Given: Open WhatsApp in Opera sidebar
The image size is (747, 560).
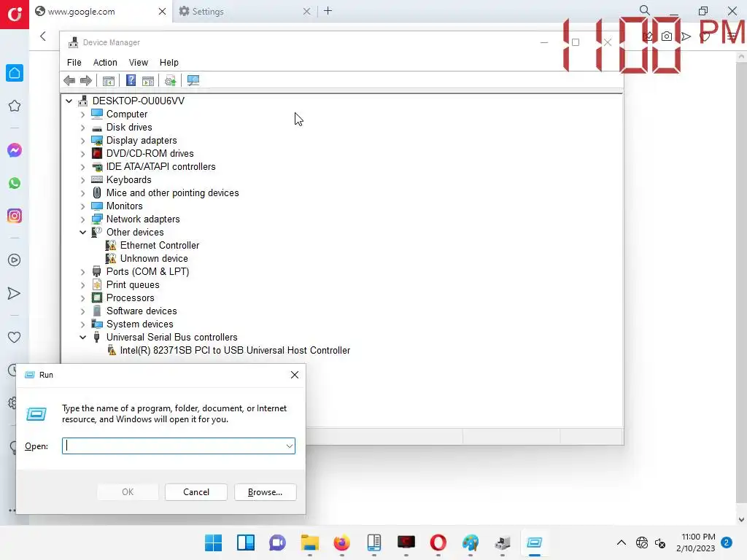Looking at the screenshot, I should click(15, 183).
